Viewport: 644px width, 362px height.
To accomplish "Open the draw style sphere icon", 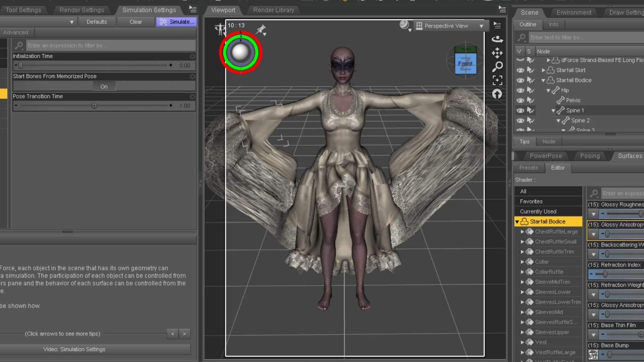I will 404,25.
